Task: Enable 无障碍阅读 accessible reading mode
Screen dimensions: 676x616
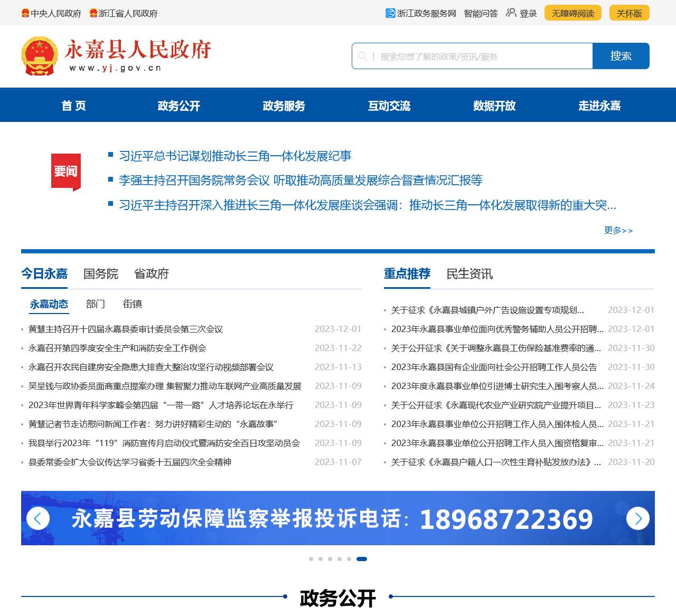Action: 572,12
